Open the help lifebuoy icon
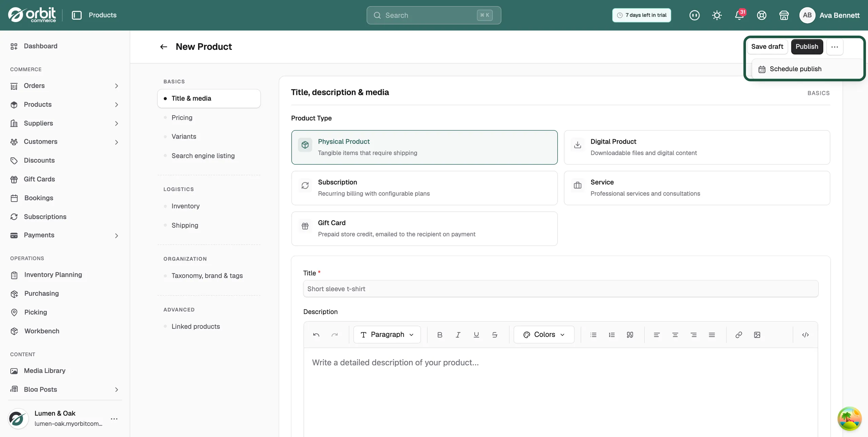This screenshot has height=437, width=868. 762,15
